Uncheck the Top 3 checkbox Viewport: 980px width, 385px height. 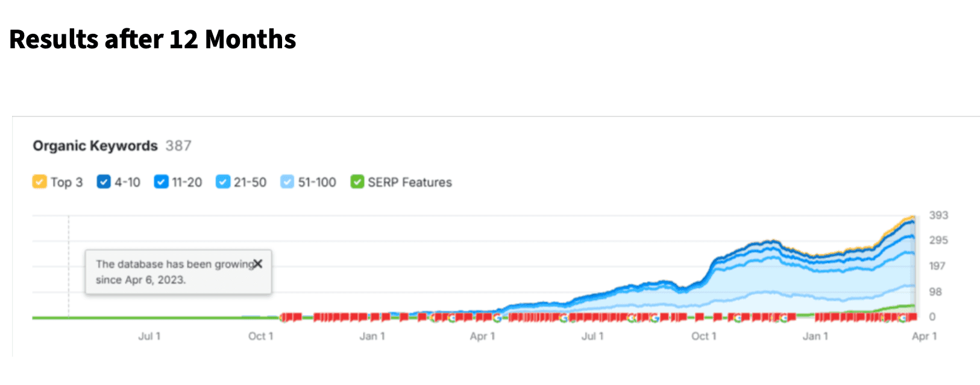39,182
